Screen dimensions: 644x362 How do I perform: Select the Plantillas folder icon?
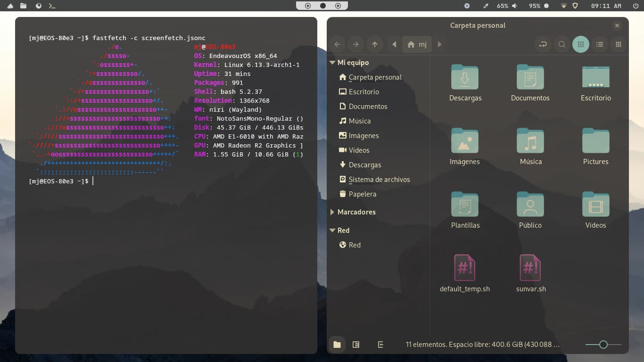pyautogui.click(x=465, y=204)
